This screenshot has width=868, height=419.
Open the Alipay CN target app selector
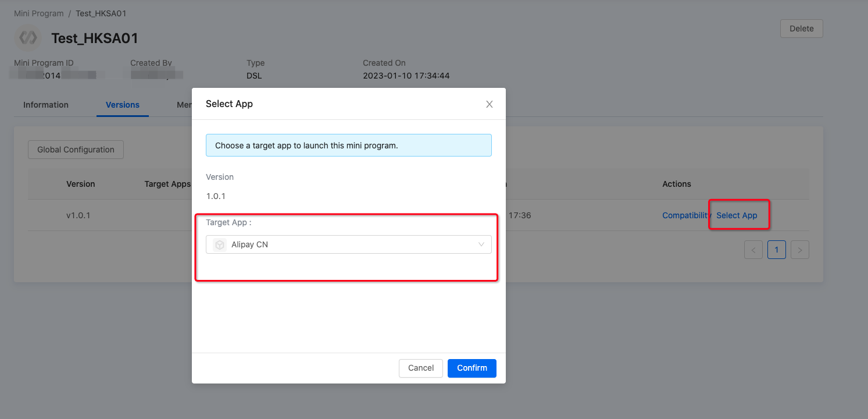tap(348, 244)
